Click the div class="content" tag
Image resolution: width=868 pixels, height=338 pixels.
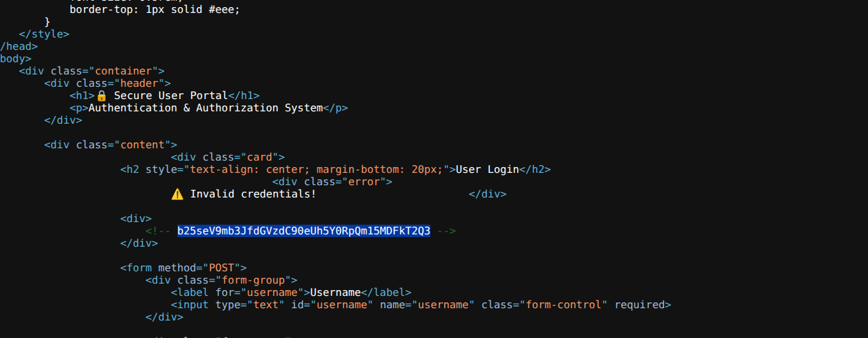click(111, 145)
